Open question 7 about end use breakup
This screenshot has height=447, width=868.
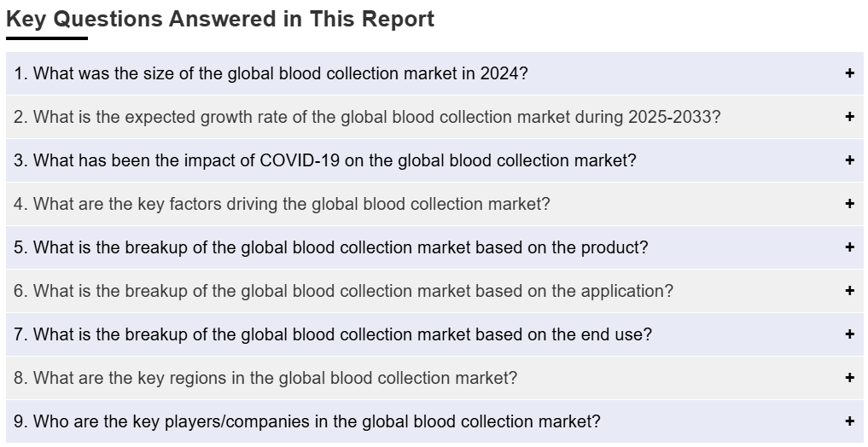(333, 334)
